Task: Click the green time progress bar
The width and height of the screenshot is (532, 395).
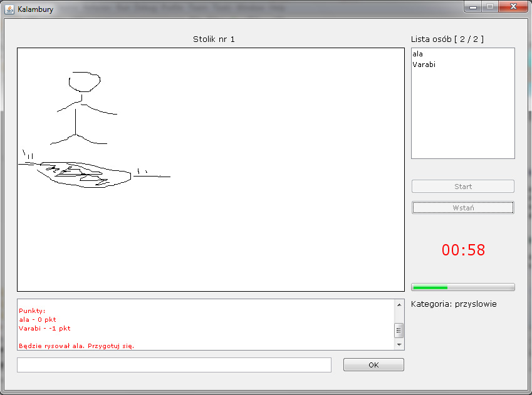Action: (x=462, y=287)
